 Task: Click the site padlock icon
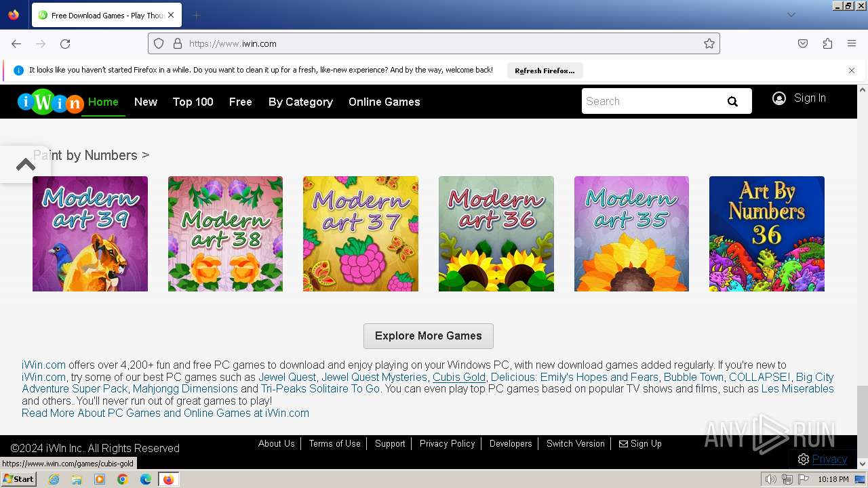(x=178, y=43)
